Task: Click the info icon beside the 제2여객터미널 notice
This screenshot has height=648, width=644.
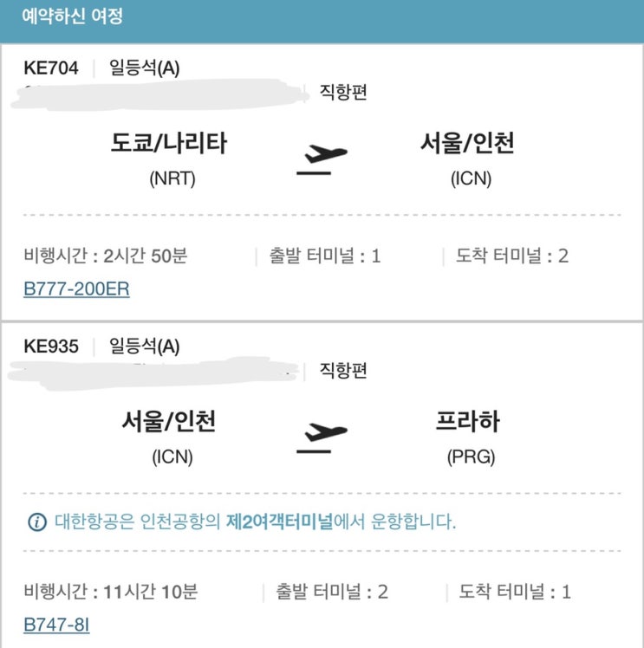Action: [37, 522]
